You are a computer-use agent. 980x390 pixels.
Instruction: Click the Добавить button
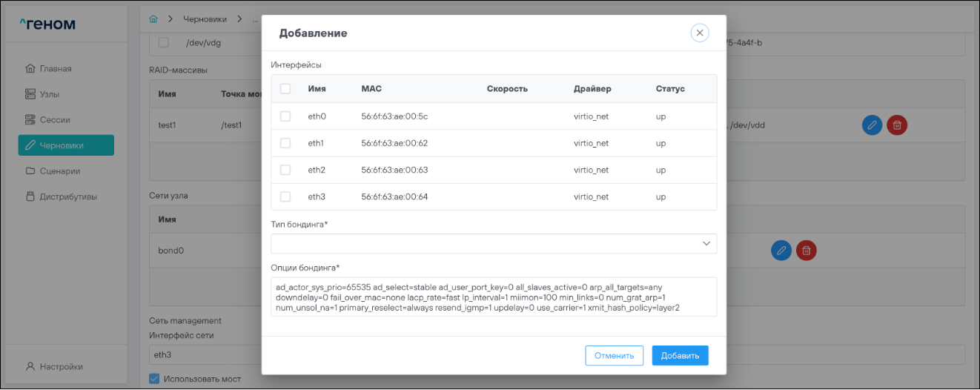[x=680, y=356]
